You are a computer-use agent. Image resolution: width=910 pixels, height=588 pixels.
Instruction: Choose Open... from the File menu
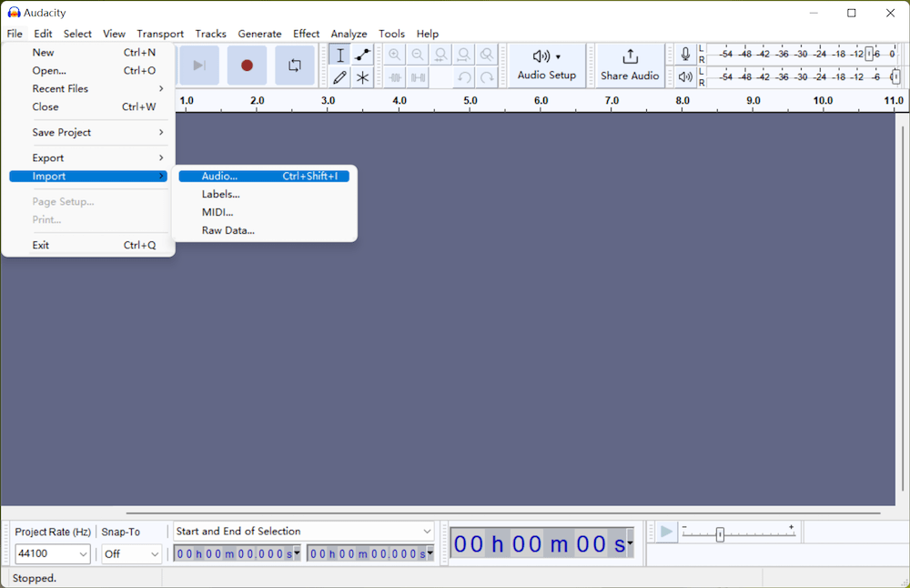[88, 70]
